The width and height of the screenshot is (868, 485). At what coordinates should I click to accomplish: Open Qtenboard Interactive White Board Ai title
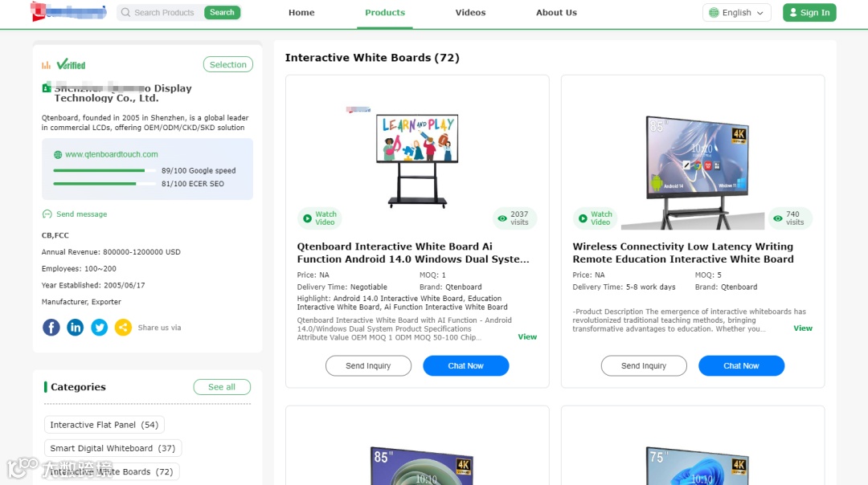(x=413, y=253)
